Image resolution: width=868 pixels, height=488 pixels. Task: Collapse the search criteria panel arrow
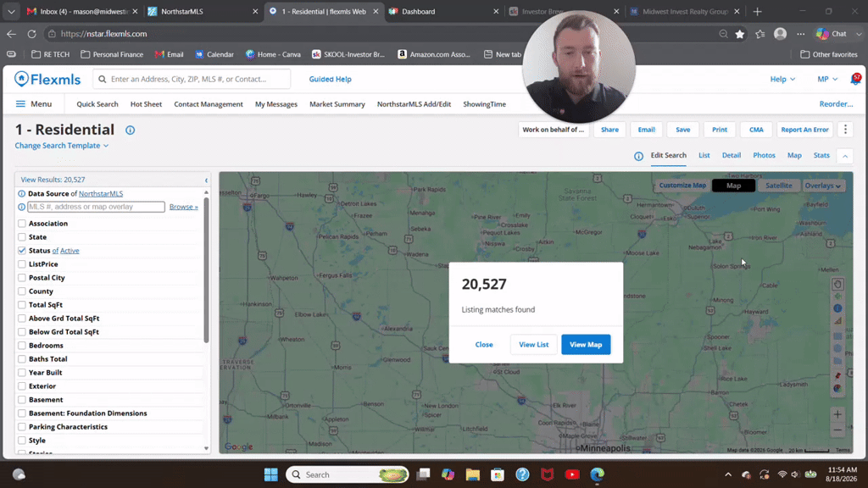206,180
